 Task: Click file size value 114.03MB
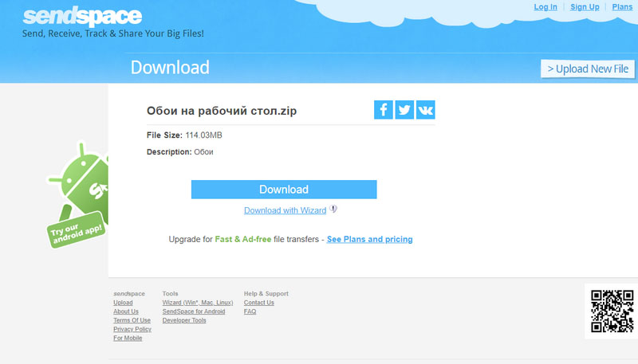click(x=204, y=135)
